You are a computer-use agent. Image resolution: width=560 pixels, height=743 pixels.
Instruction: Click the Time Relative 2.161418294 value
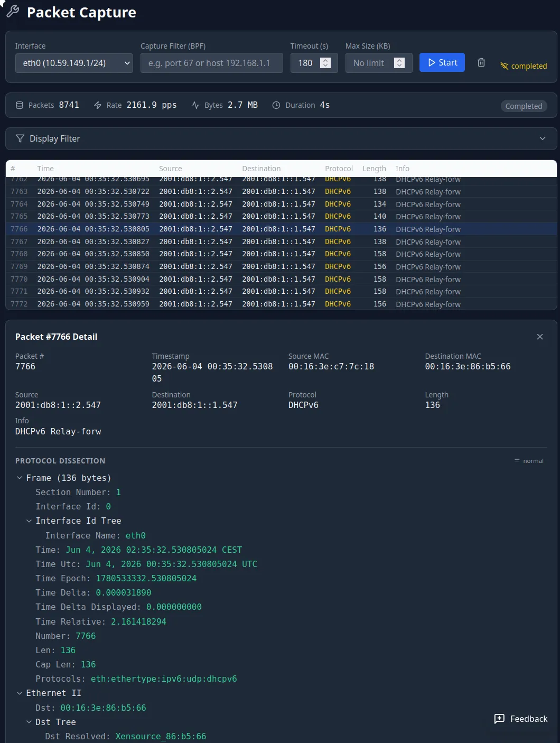138,621
